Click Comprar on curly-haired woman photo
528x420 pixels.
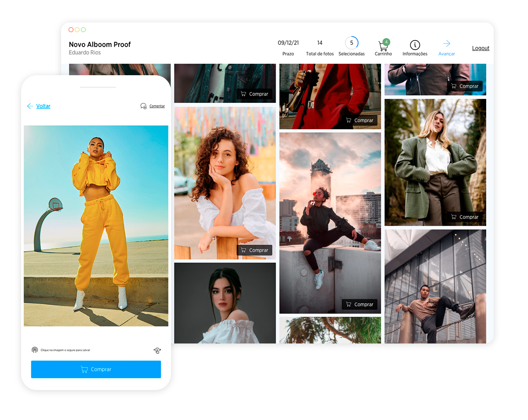(x=255, y=250)
